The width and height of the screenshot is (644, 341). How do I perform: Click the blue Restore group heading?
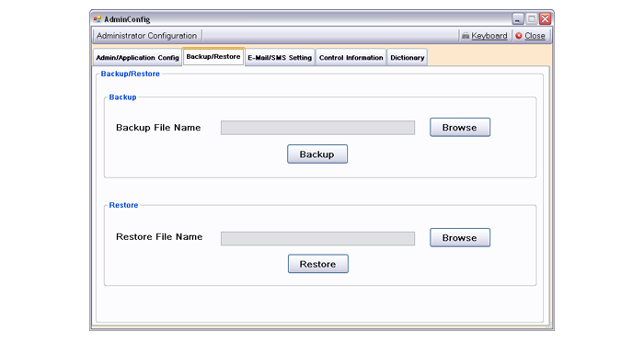point(123,205)
